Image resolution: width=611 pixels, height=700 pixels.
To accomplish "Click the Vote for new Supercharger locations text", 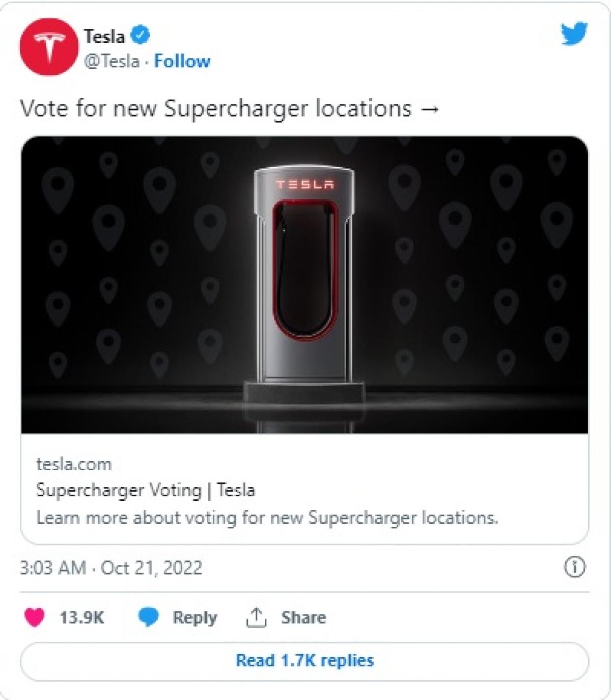I will point(215,109).
